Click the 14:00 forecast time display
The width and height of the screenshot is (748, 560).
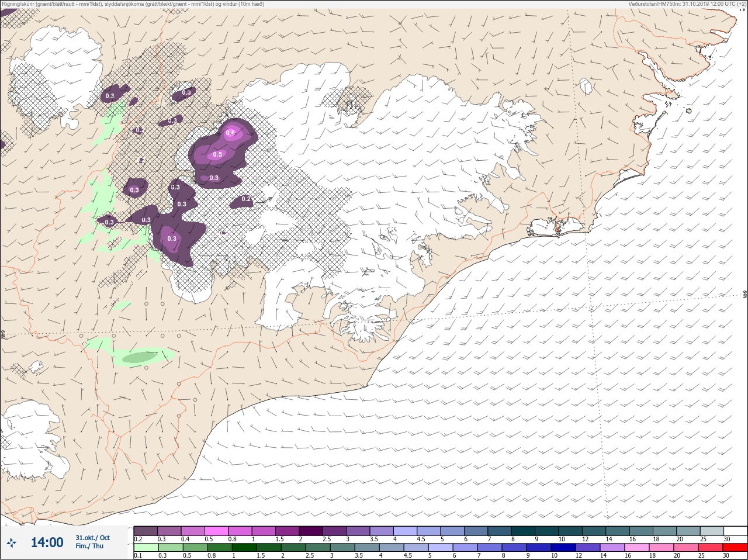[x=47, y=542]
